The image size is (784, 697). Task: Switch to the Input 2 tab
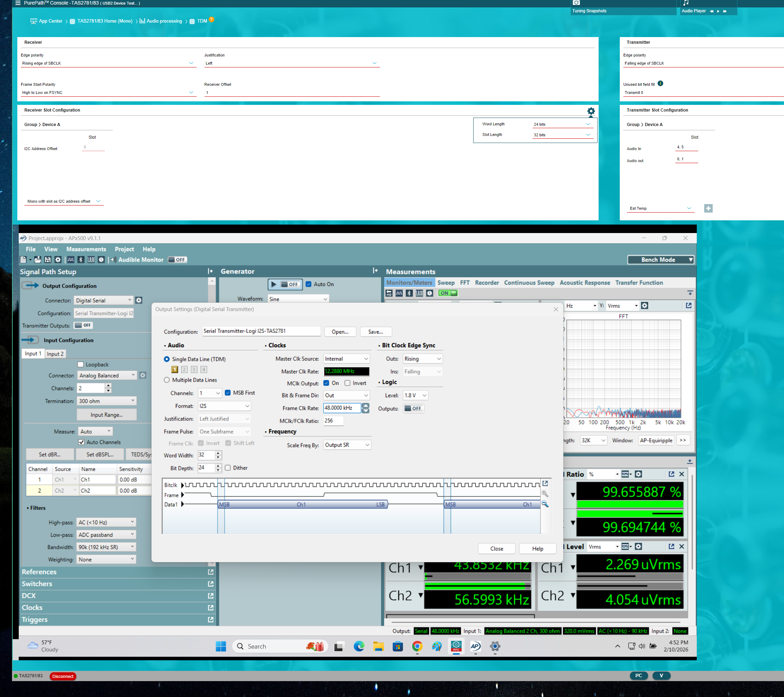(55, 353)
